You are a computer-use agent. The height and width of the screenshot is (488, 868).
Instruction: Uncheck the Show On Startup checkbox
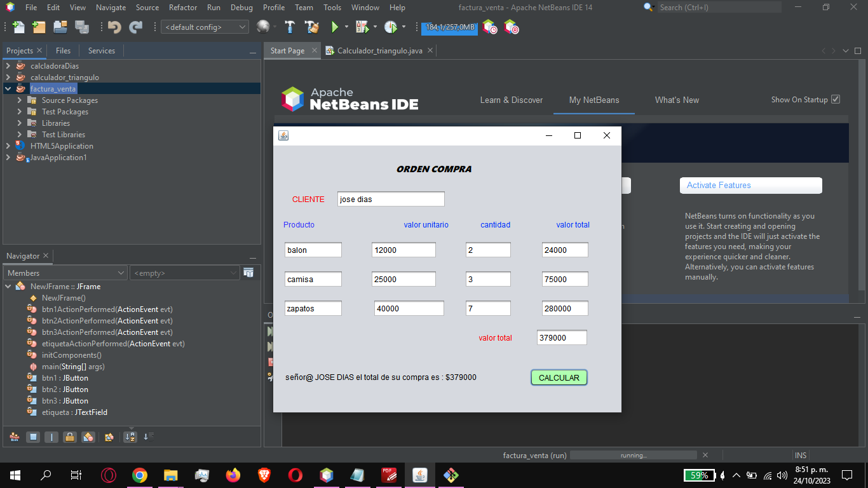point(836,99)
